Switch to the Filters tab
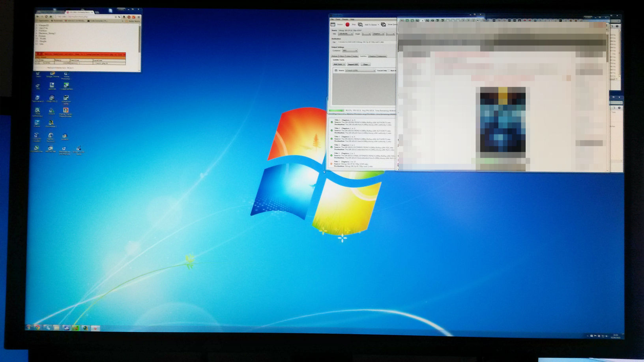 [342, 56]
